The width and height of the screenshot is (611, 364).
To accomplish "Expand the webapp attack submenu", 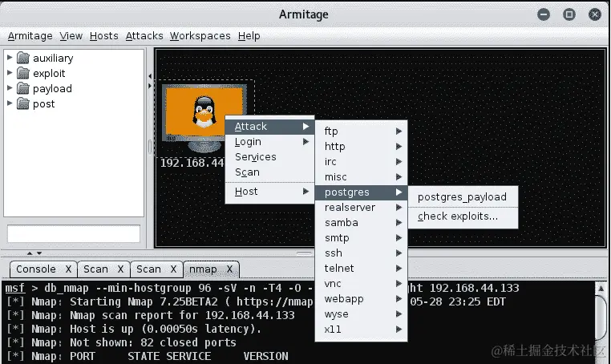I will coord(361,298).
